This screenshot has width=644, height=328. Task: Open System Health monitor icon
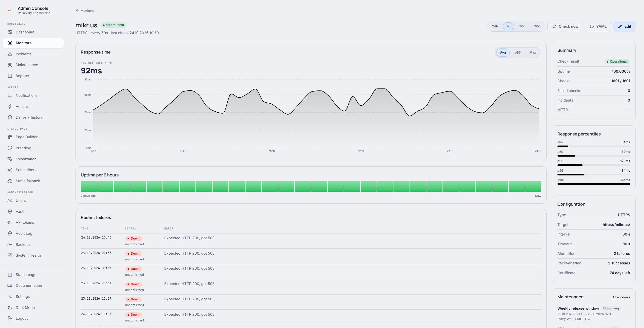10,255
